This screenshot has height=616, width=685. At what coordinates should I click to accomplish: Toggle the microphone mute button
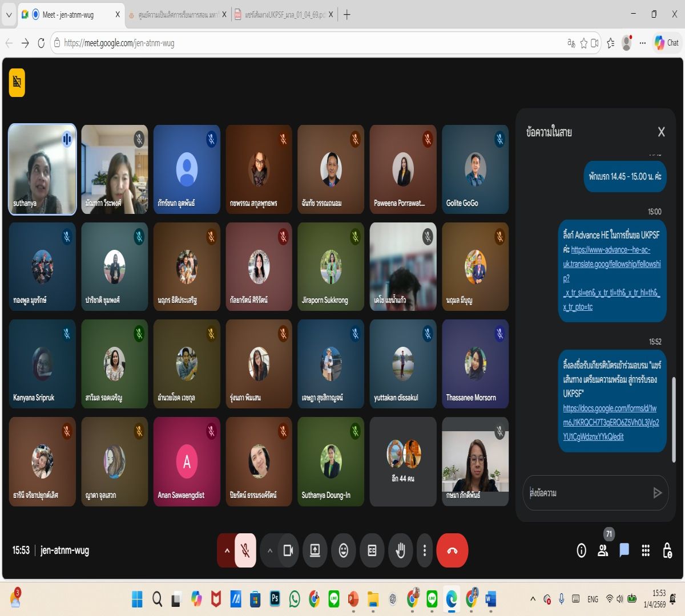click(x=245, y=550)
